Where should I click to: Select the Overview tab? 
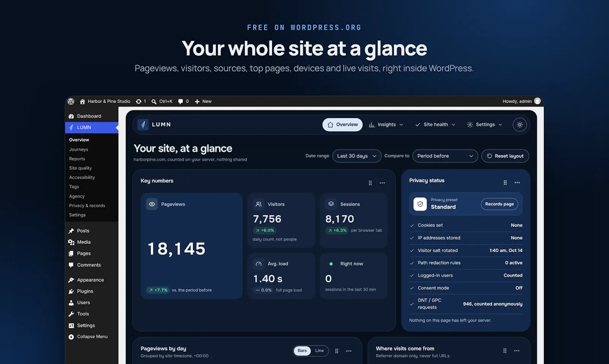pyautogui.click(x=343, y=124)
